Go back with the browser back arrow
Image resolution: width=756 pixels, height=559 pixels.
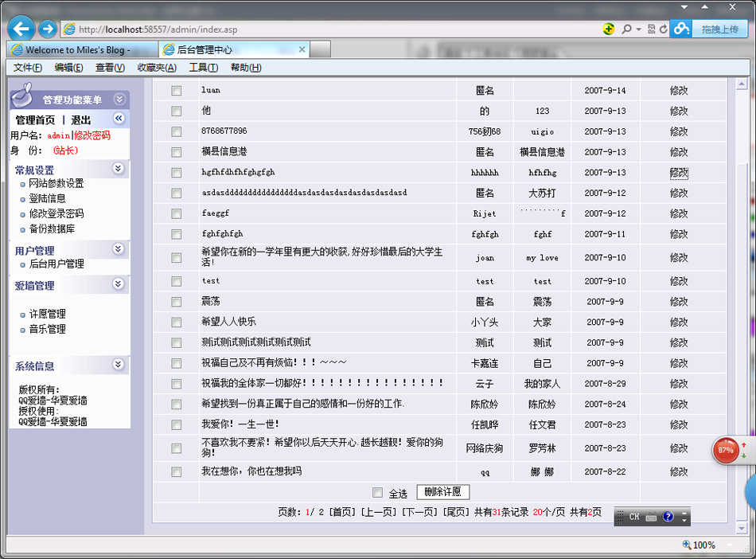(x=21, y=29)
